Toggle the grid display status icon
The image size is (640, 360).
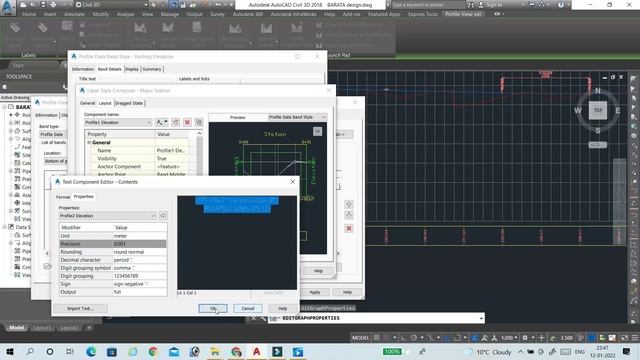click(x=377, y=338)
